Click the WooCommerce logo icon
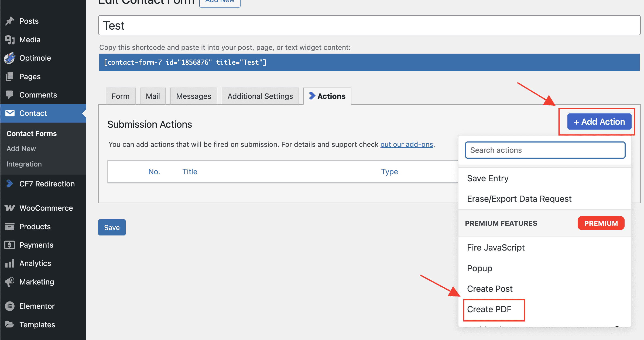This screenshot has width=644, height=340. [x=10, y=208]
